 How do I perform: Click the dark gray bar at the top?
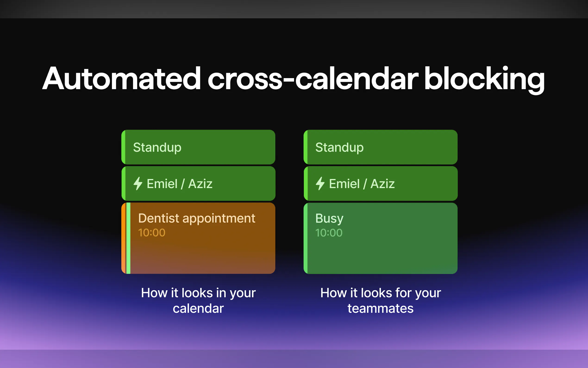coord(294,9)
